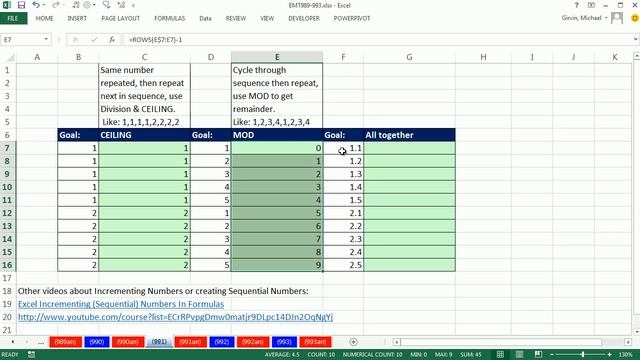Viewport: 640px width, 360px height.
Task: Click the Redo arrow icon
Action: (x=56, y=5)
